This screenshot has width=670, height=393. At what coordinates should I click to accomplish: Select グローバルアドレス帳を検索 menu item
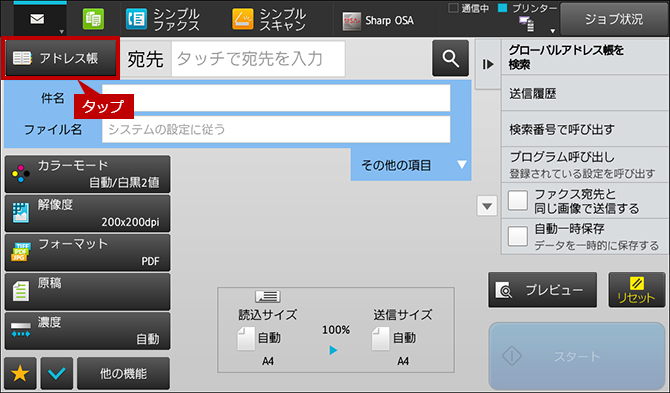coord(585,57)
